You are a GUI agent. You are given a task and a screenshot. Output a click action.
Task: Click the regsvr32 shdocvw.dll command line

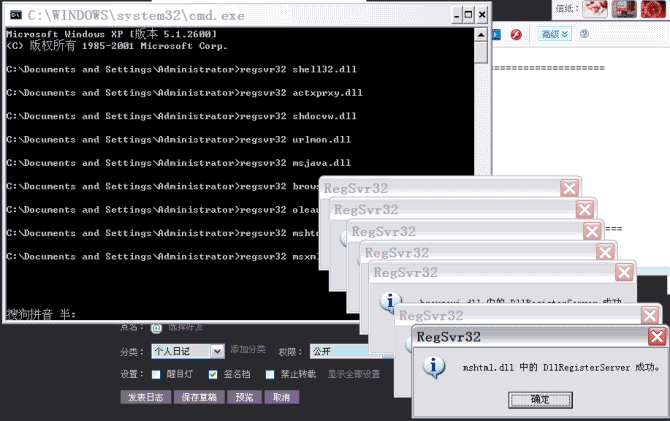pos(181,116)
